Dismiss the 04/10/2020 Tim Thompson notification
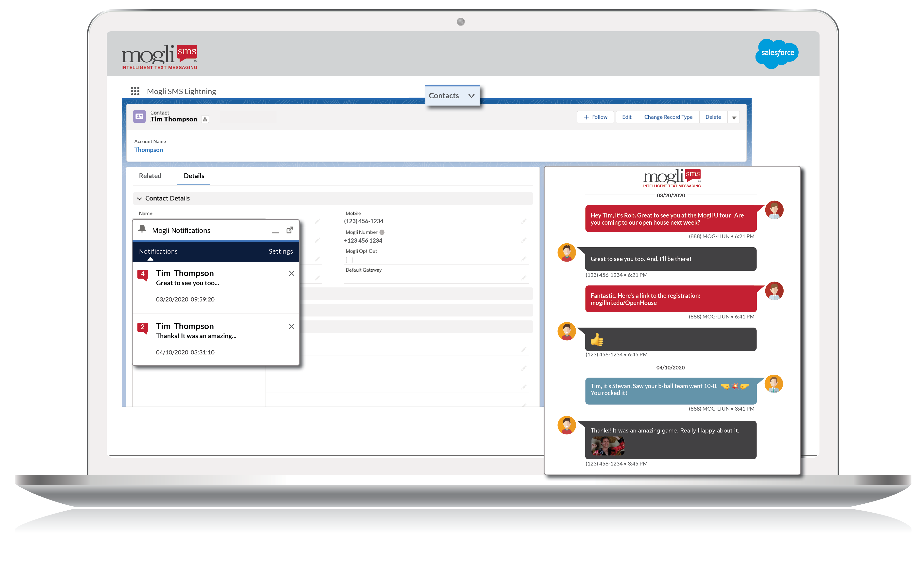Image resolution: width=924 pixels, height=582 pixels. [x=291, y=327]
